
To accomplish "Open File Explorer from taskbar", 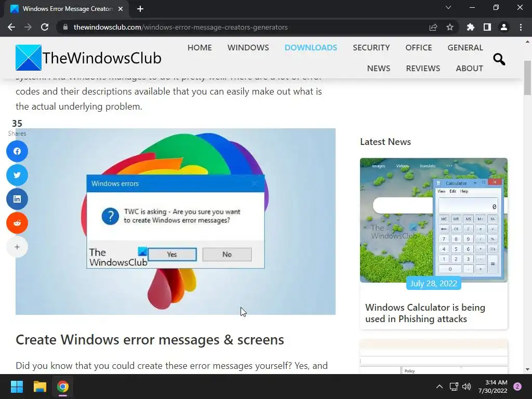I will (39, 387).
